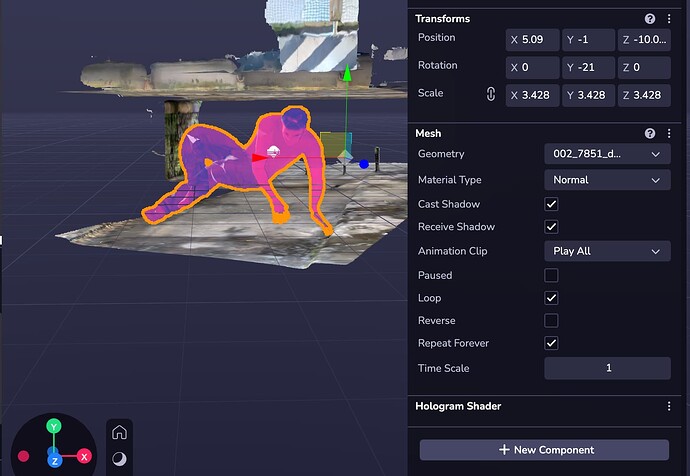The height and width of the screenshot is (476, 690).
Task: Click the blue Z axis on view gizmo
Action: coord(55,461)
